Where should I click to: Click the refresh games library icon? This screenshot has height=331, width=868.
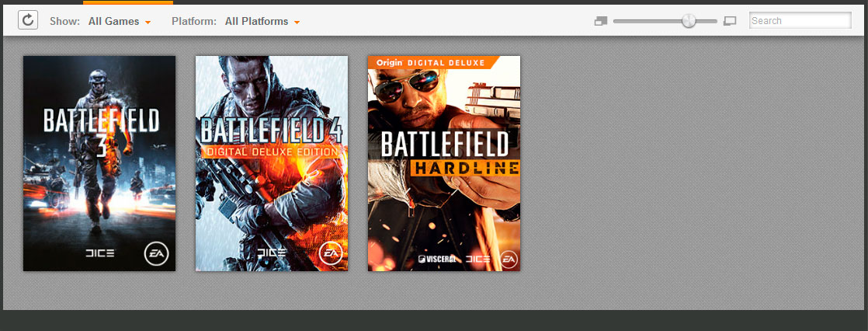(28, 20)
